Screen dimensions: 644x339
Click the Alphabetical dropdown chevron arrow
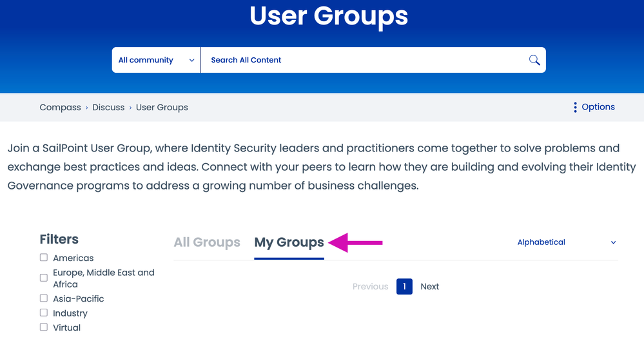613,243
